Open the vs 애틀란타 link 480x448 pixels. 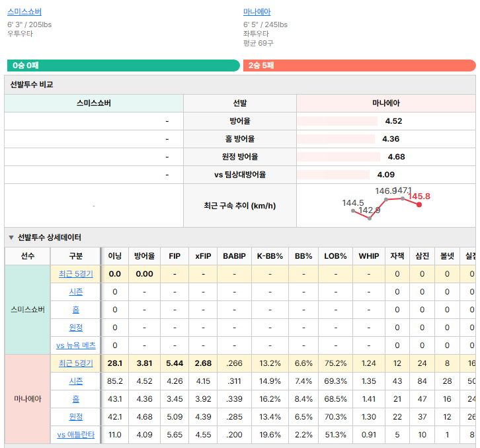click(x=75, y=435)
